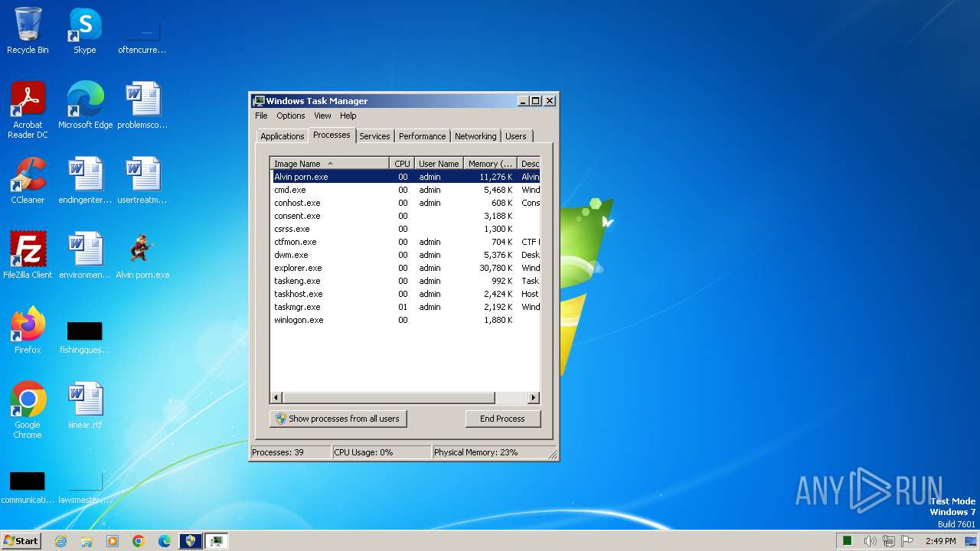980x551 pixels.
Task: Sort by User Name column header
Action: [x=439, y=163]
